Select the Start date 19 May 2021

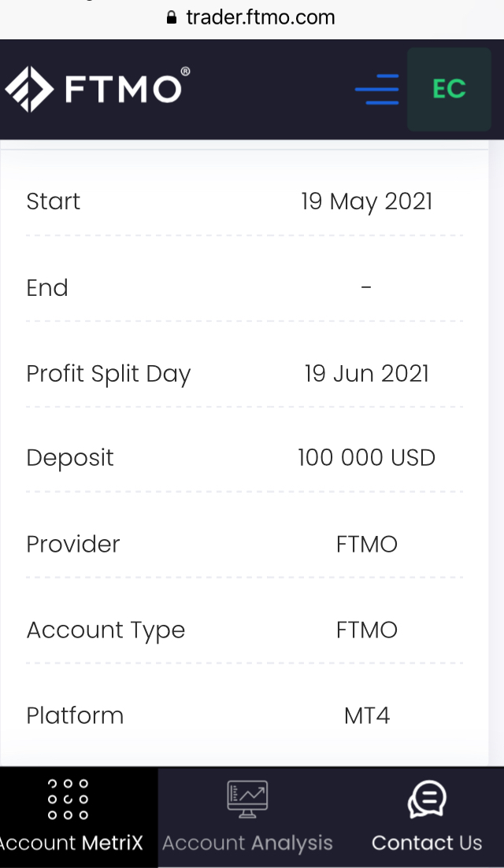pyautogui.click(x=366, y=201)
